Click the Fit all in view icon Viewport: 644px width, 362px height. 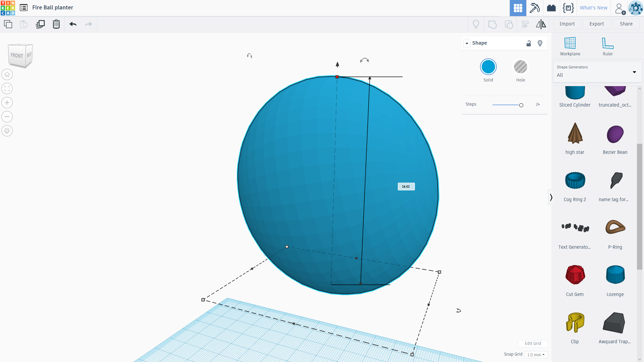[x=7, y=88]
